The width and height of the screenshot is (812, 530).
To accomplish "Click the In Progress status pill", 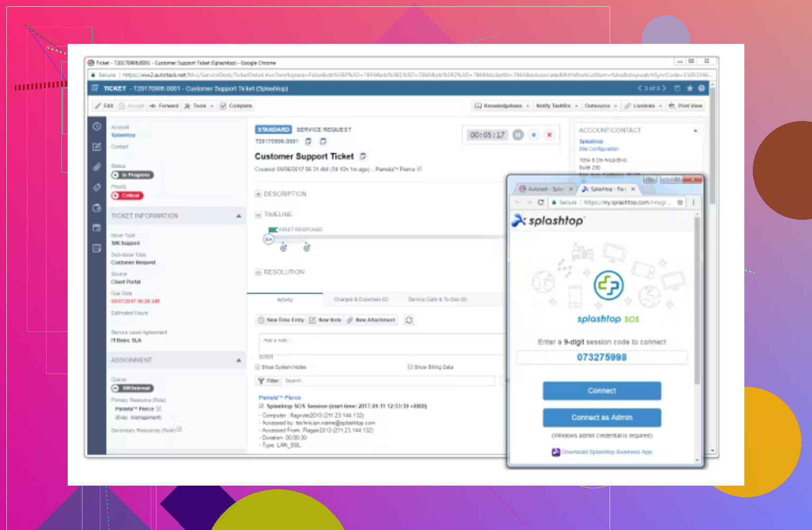I will tap(133, 175).
